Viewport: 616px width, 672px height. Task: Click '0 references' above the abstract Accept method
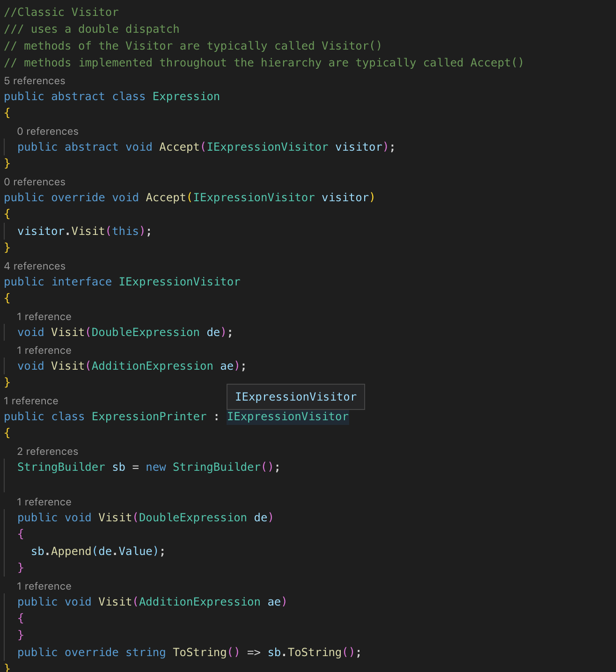tap(48, 131)
